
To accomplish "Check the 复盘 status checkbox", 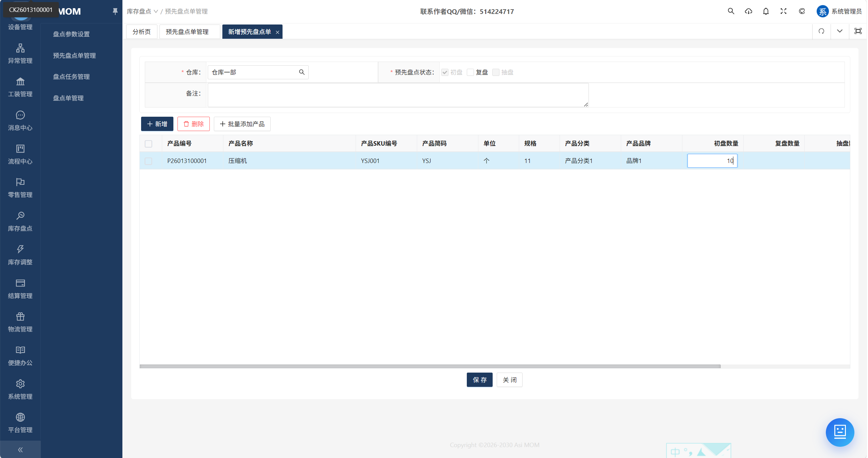I will click(470, 72).
